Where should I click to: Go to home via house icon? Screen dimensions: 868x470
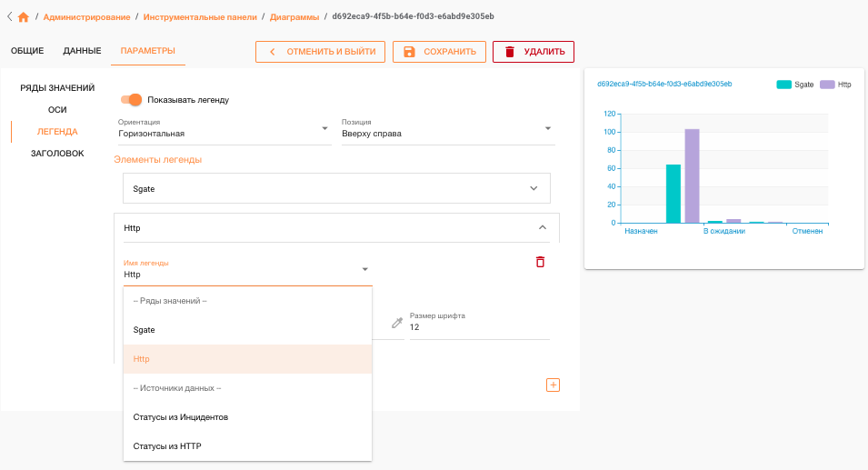point(24,17)
